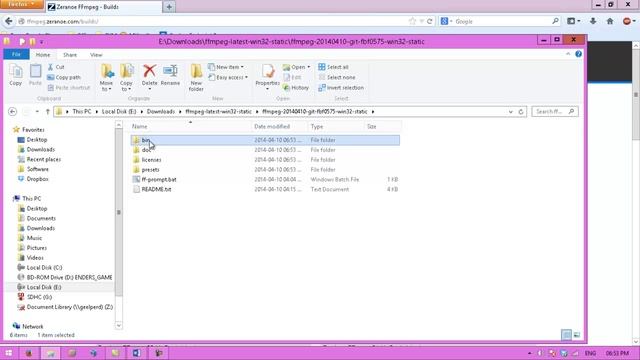Click Downloads in the address breadcrumb
The height and width of the screenshot is (360, 640).
point(161,111)
